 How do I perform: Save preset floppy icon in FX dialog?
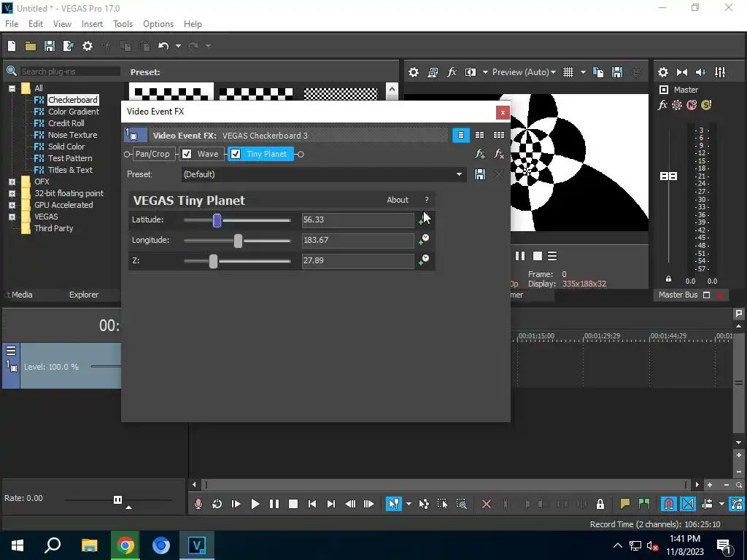pos(480,174)
